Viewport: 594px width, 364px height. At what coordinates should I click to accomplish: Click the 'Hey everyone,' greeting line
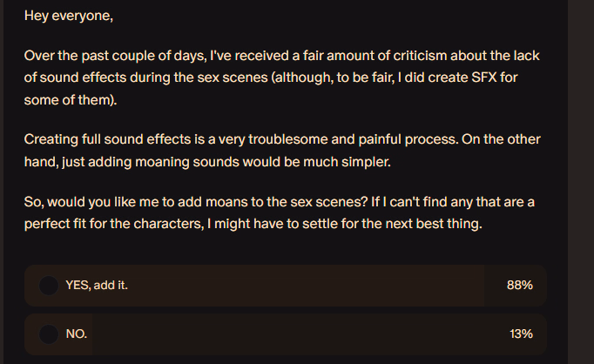pyautogui.click(x=69, y=16)
